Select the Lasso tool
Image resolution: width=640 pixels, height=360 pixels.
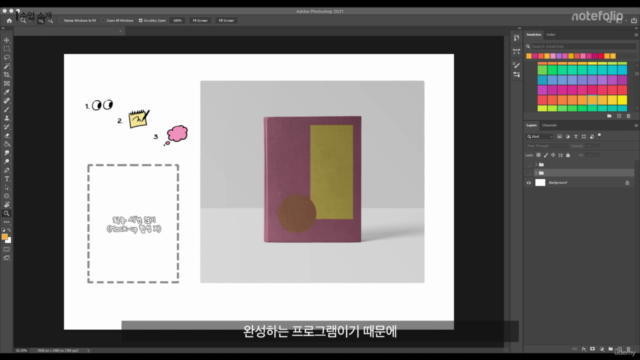[x=7, y=58]
